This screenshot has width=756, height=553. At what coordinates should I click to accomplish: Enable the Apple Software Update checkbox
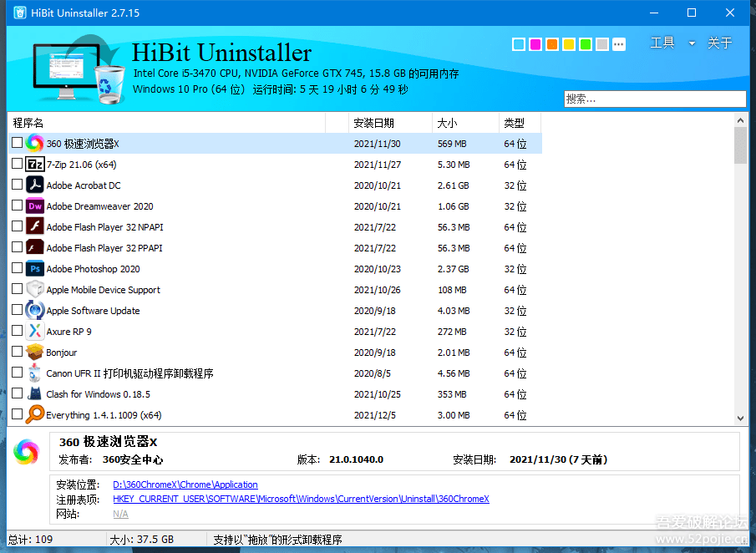coord(17,310)
